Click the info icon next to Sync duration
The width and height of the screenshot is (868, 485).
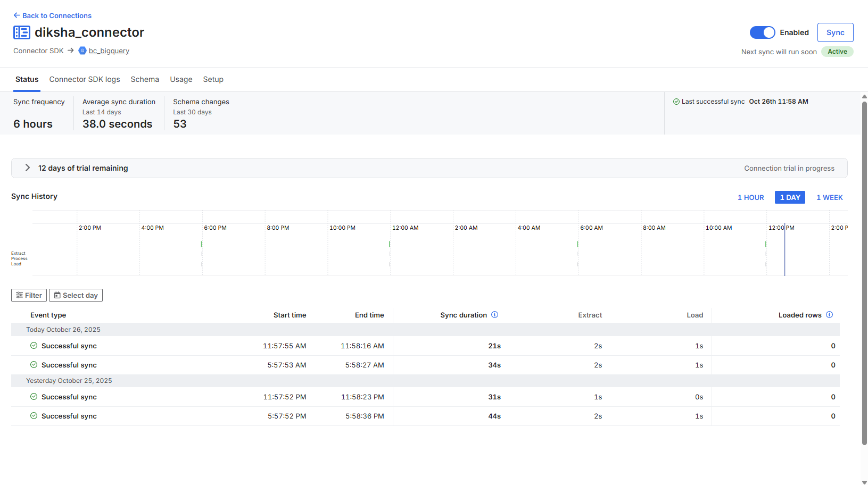coord(495,315)
